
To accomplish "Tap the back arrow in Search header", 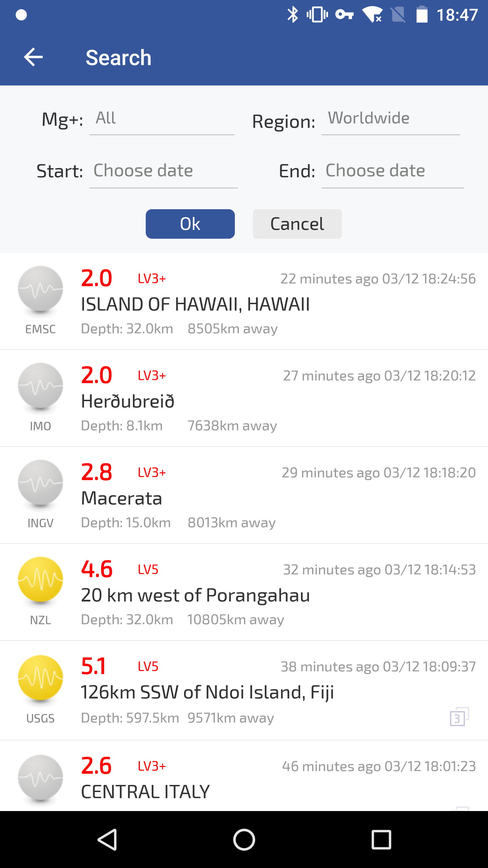I will point(33,57).
